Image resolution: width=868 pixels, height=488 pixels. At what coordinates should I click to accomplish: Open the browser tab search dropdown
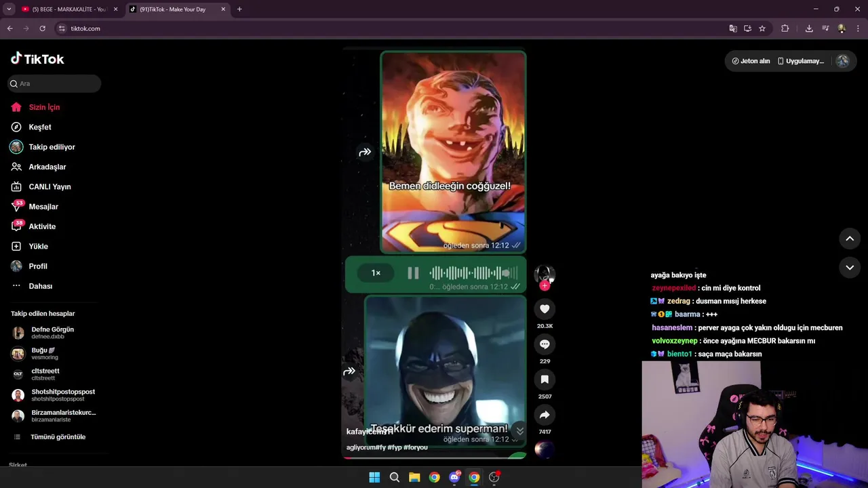9,9
